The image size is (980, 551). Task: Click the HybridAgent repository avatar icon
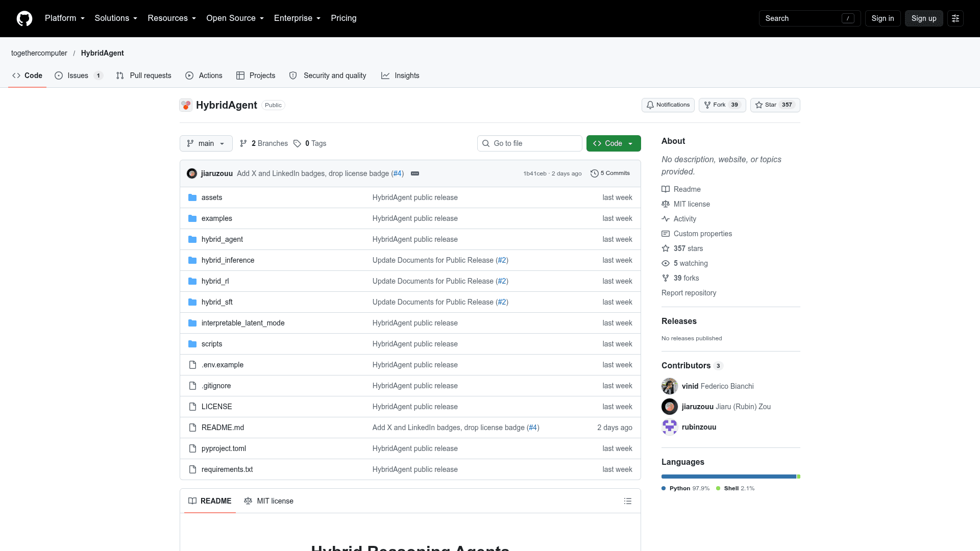[x=186, y=105]
